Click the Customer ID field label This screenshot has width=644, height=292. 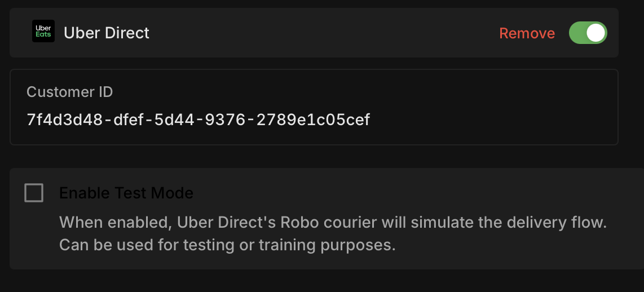pyautogui.click(x=70, y=92)
